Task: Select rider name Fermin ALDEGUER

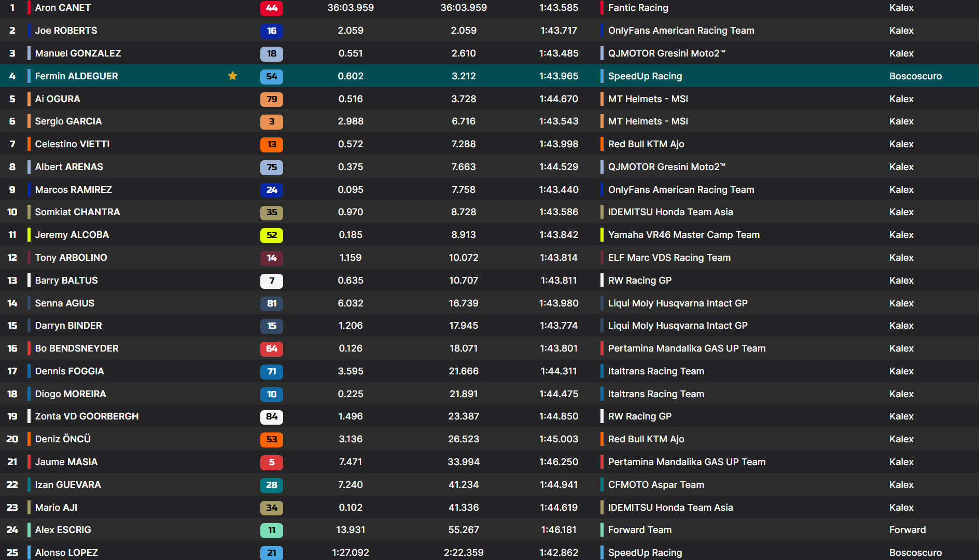Action: [x=76, y=76]
